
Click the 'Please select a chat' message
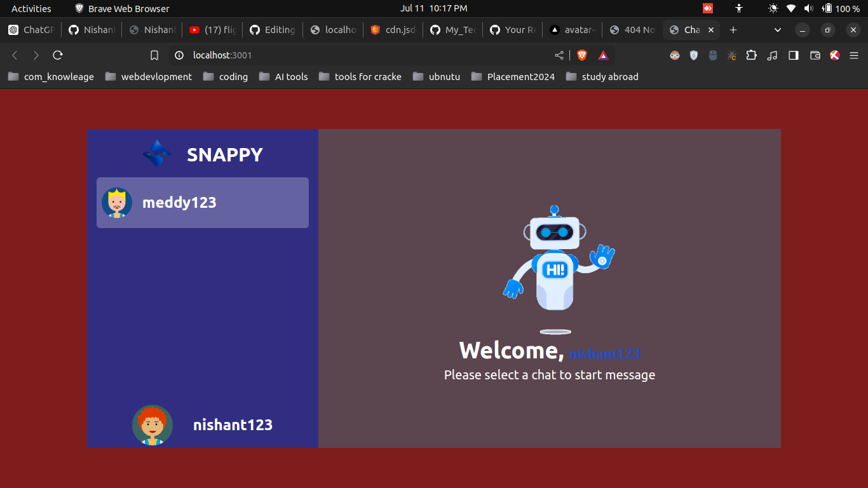coord(550,375)
